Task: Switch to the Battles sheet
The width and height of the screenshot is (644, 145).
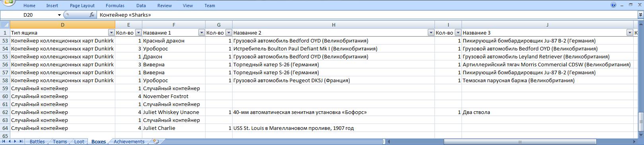Action: pos(37,141)
